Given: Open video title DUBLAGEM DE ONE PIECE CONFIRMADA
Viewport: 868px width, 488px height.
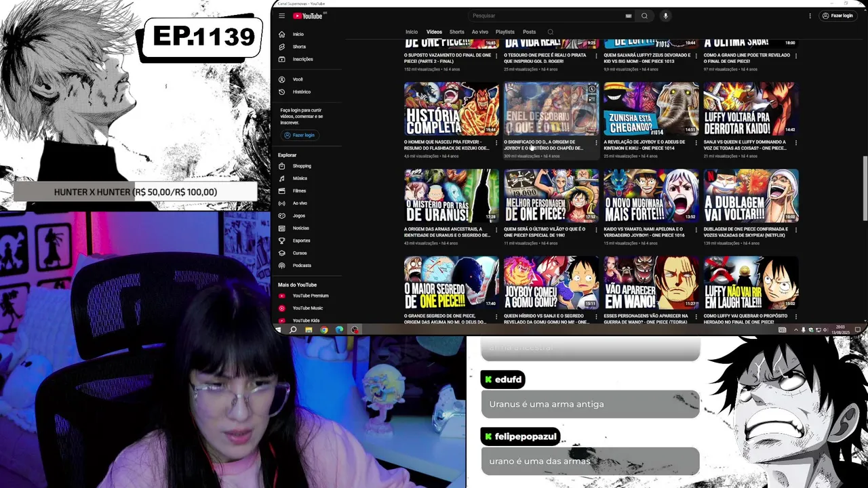Looking at the screenshot, I should coord(745,232).
